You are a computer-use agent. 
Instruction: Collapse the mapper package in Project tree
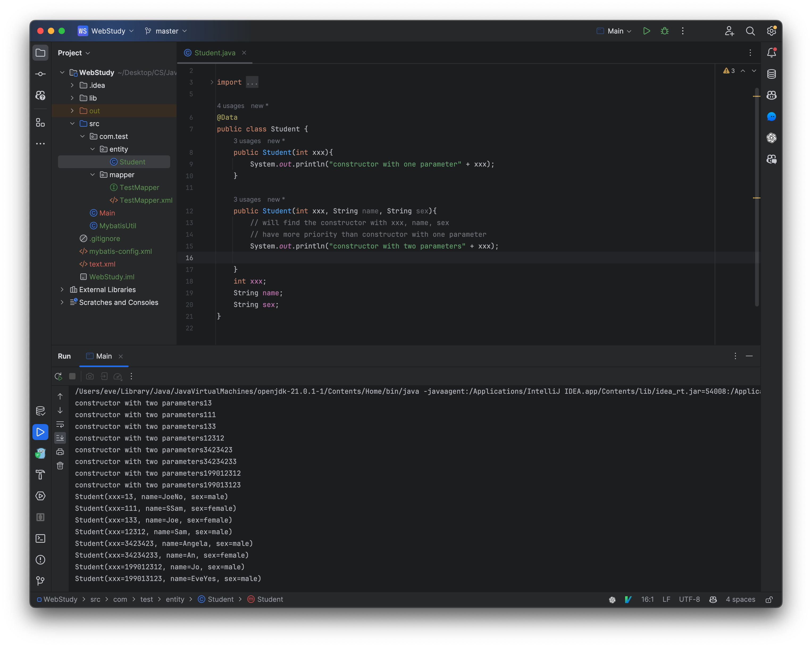pyautogui.click(x=92, y=175)
